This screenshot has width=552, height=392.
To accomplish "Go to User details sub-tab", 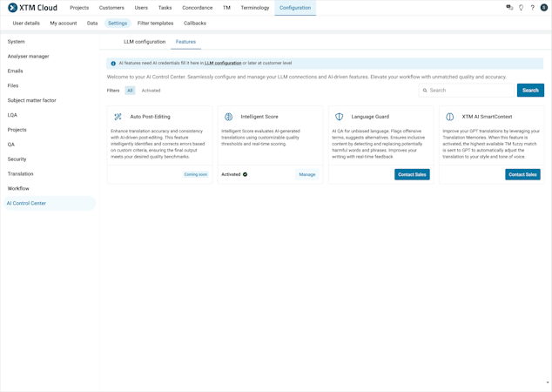I will [26, 24].
